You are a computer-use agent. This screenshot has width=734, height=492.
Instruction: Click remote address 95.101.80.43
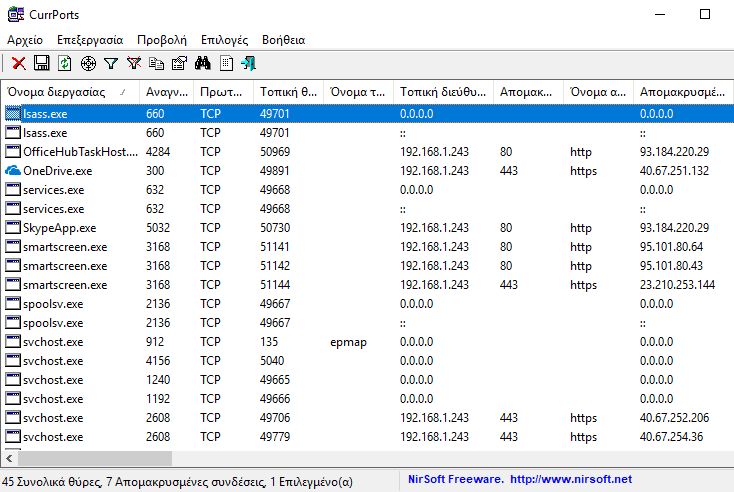(671, 266)
